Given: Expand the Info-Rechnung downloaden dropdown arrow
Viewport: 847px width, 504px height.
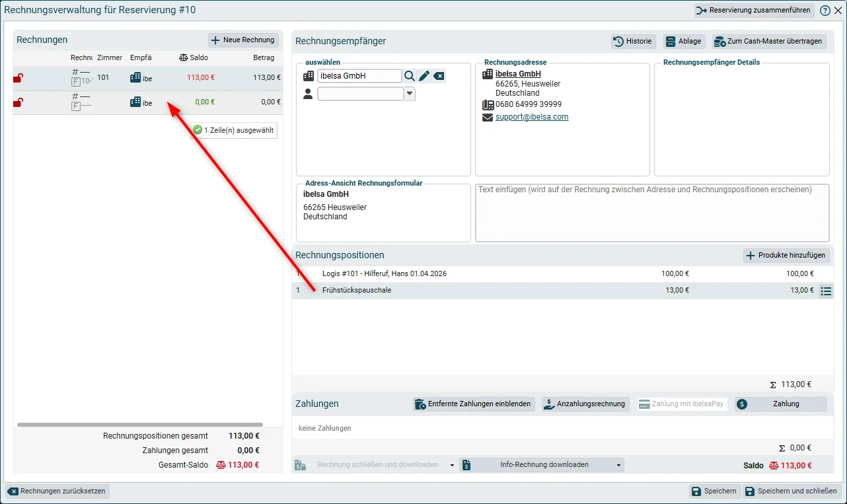Looking at the screenshot, I should [x=619, y=465].
